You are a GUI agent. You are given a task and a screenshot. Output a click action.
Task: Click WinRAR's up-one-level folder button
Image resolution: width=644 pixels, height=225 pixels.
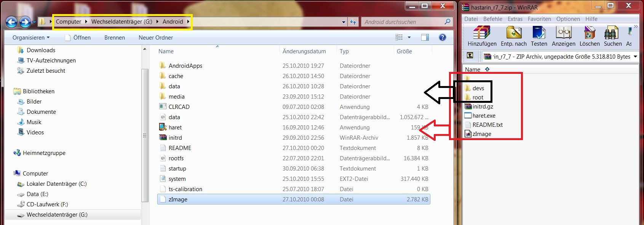click(x=470, y=56)
